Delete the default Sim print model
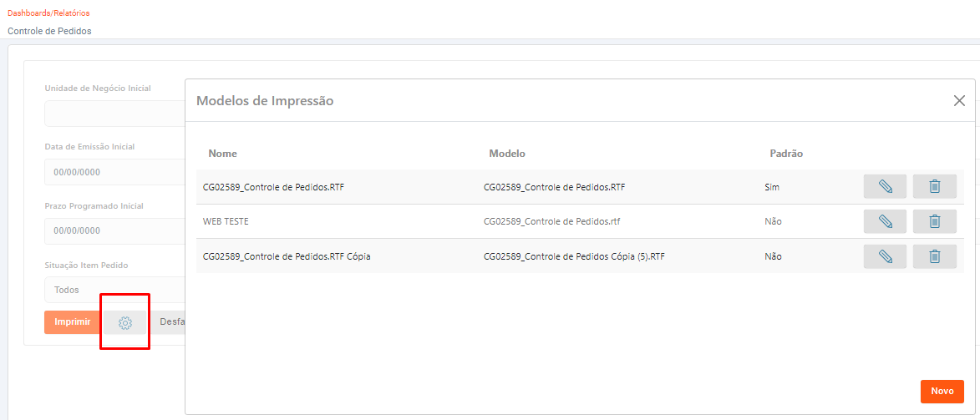The width and height of the screenshot is (980, 420). (x=934, y=187)
